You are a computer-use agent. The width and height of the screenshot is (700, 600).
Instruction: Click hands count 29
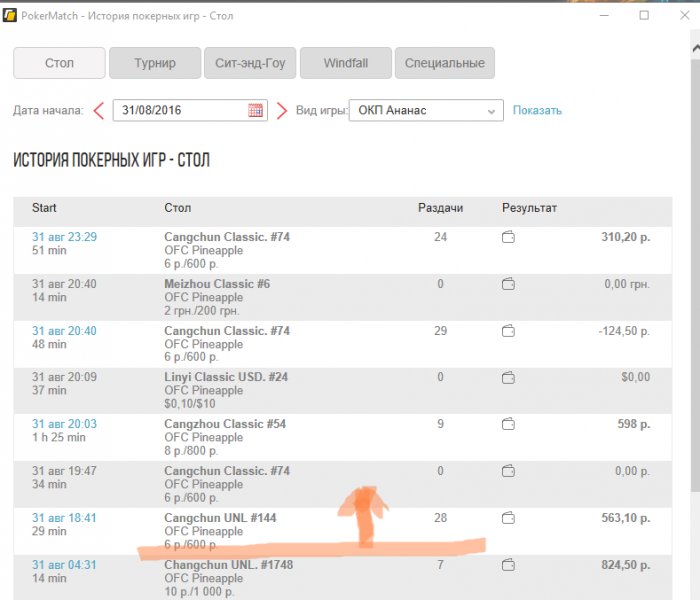(x=440, y=331)
